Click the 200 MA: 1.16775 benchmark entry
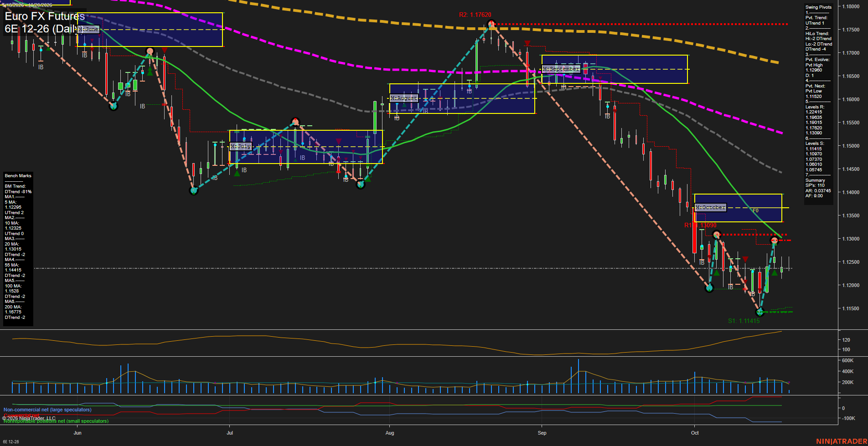This screenshot has height=446, width=868. [x=13, y=309]
